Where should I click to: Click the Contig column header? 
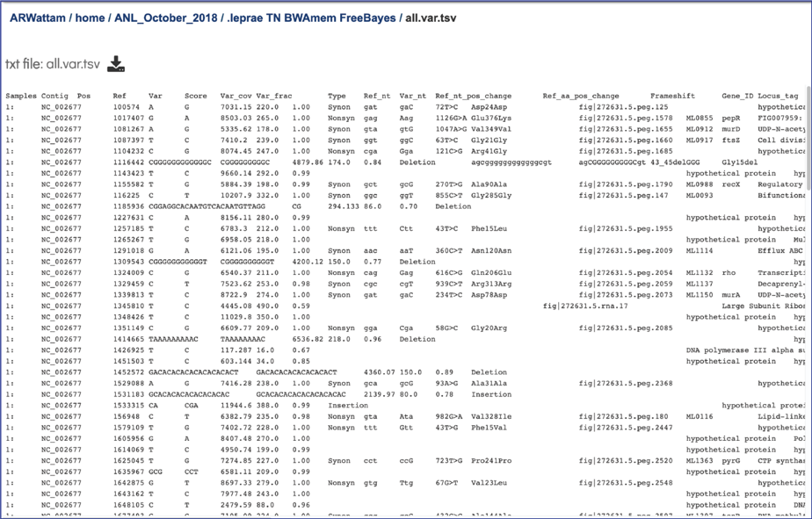pos(54,96)
